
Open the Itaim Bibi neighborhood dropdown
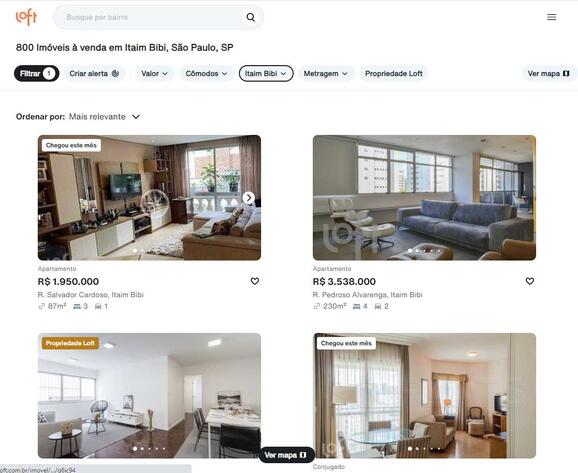[266, 73]
